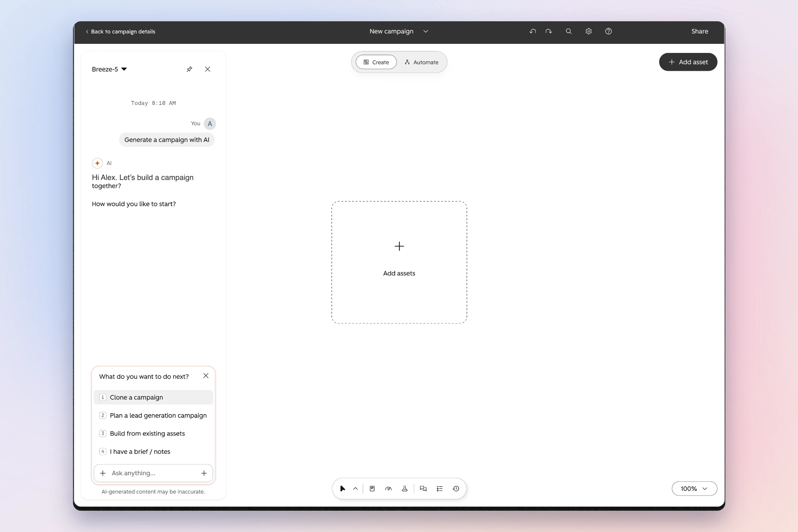Viewport: 798px width, 532px height.
Task: Go back to campaign details
Action: [x=121, y=32]
